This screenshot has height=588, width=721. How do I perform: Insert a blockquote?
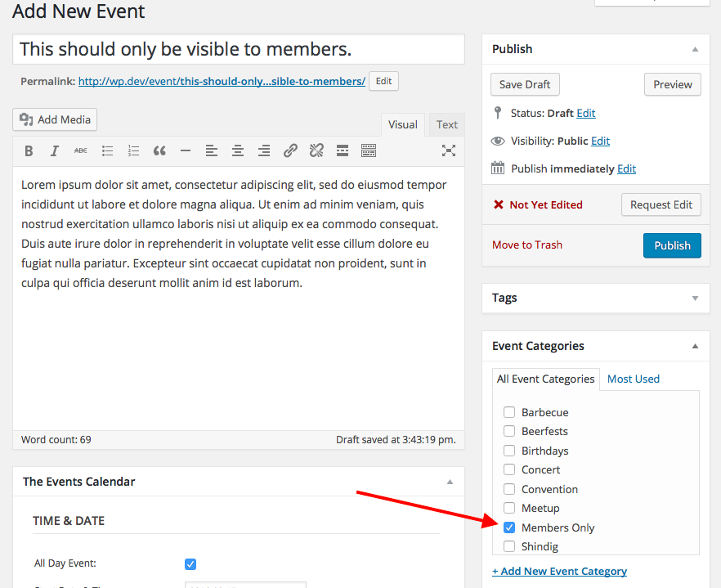[x=159, y=150]
